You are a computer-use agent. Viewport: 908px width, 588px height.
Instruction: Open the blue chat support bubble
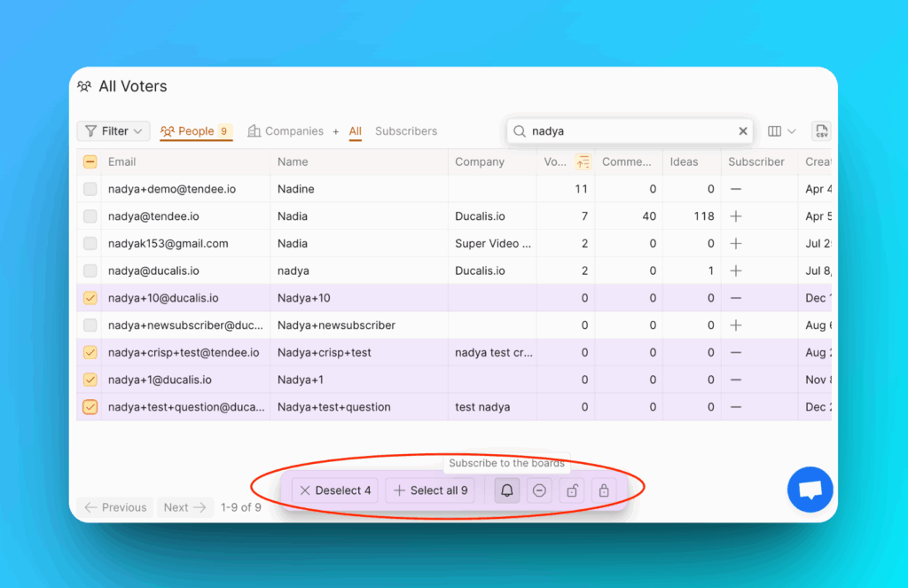tap(810, 490)
